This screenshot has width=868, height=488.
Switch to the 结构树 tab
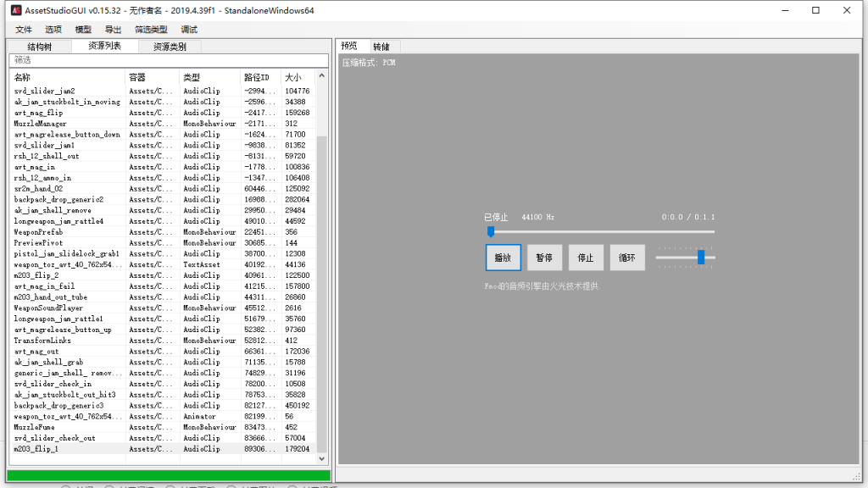coord(39,47)
